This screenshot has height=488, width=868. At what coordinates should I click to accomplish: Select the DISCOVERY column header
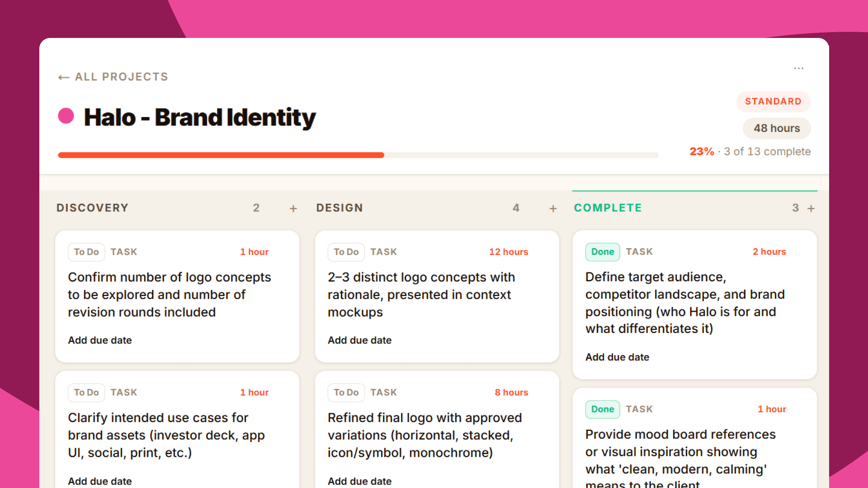point(92,208)
